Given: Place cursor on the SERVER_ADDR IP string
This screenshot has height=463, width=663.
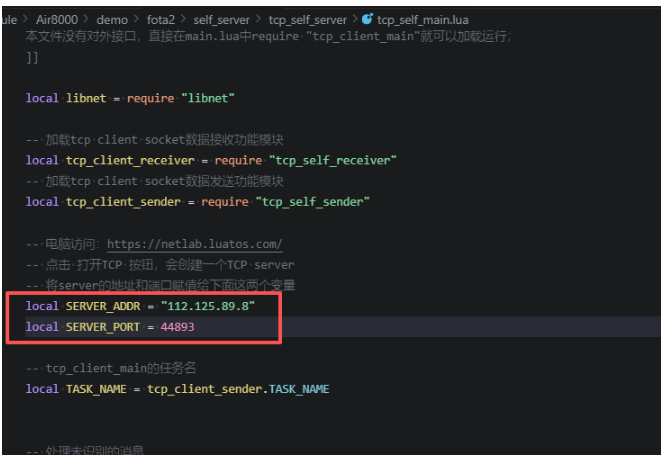Looking at the screenshot, I should [208, 306].
